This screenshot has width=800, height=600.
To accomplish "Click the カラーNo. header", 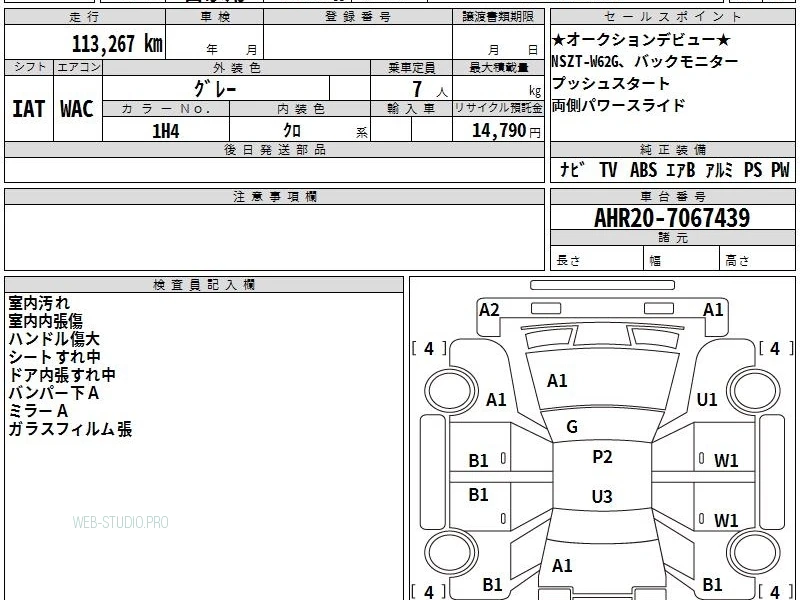I will point(166,109).
